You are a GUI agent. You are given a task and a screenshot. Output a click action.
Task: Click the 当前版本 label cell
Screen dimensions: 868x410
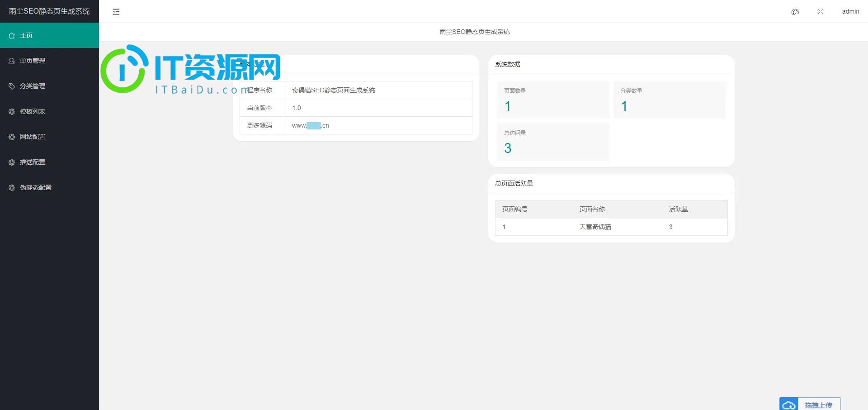pos(262,108)
